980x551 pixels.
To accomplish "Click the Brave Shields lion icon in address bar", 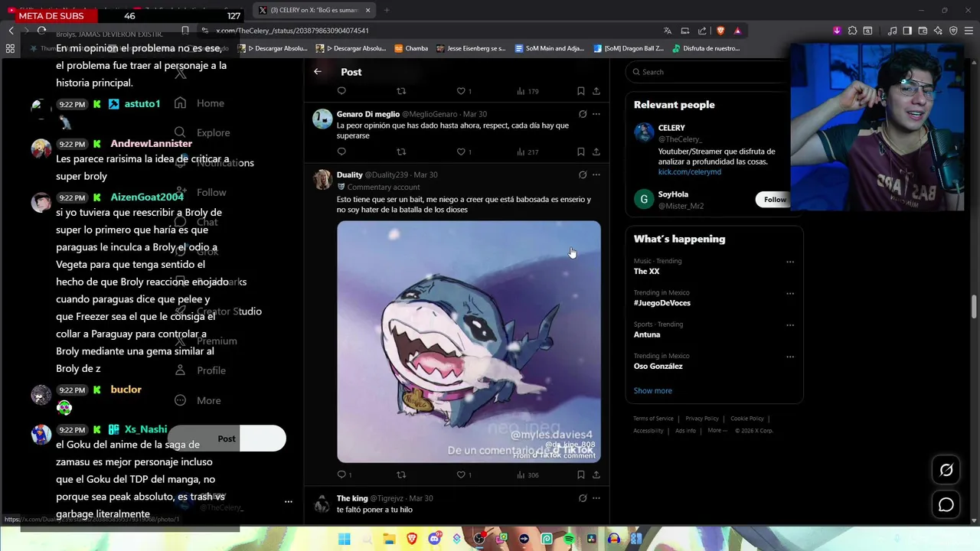I will (x=720, y=31).
